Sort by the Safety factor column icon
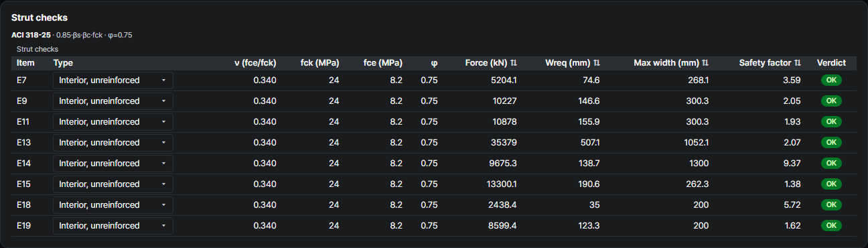The image size is (868, 248). 798,63
